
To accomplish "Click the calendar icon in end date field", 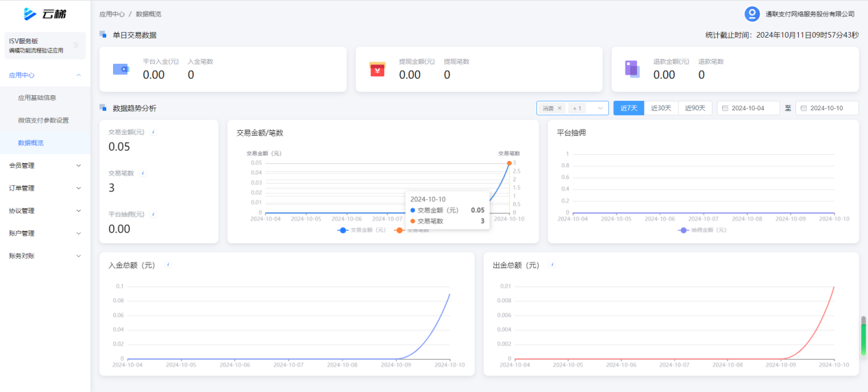I will tap(804, 108).
